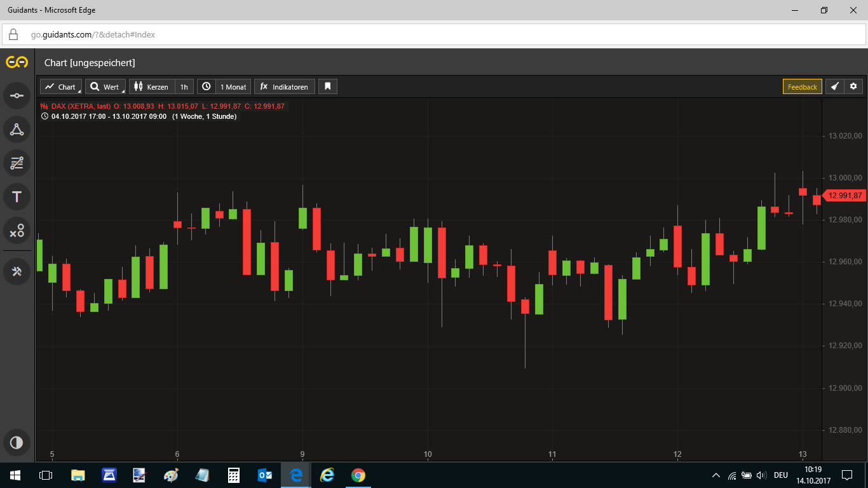868x488 pixels.
Task: Open the volume control tray icon
Action: (761, 475)
